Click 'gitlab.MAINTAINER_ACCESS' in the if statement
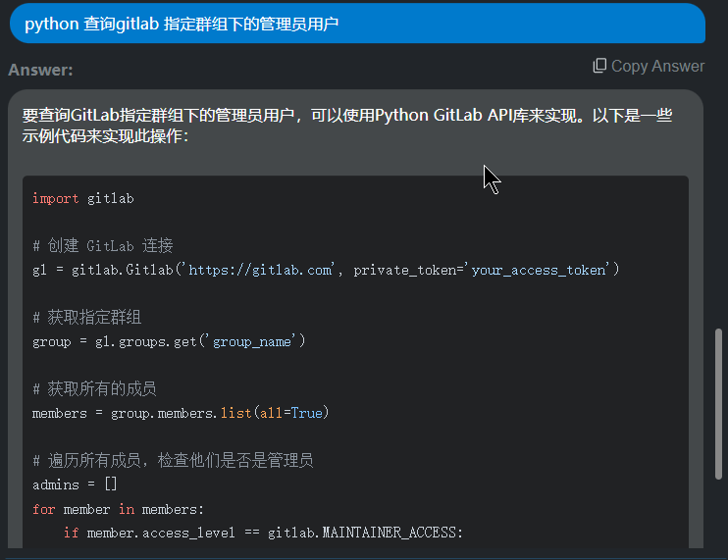The height and width of the screenshot is (560, 728). tap(362, 533)
